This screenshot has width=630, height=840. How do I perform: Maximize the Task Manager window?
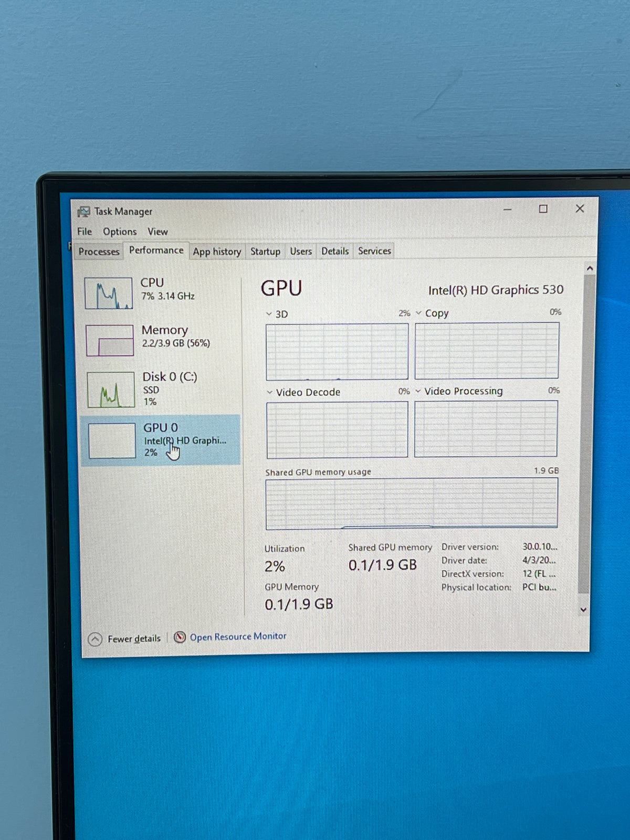click(543, 209)
